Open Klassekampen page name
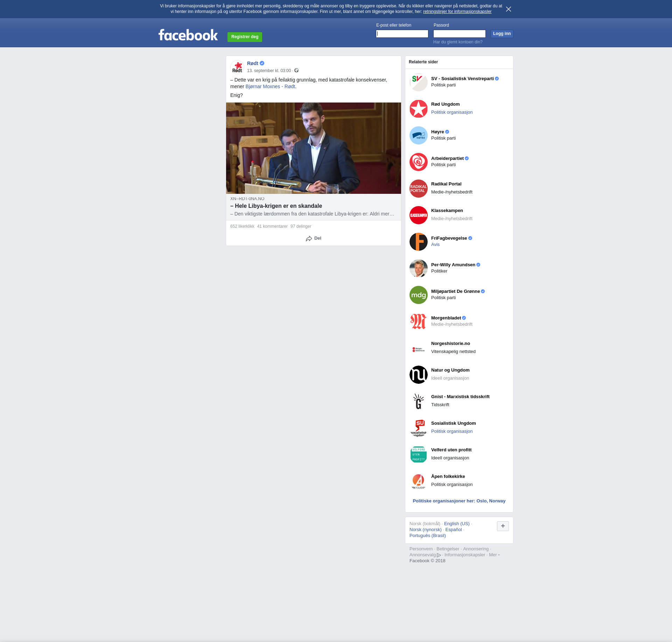 pyautogui.click(x=447, y=211)
